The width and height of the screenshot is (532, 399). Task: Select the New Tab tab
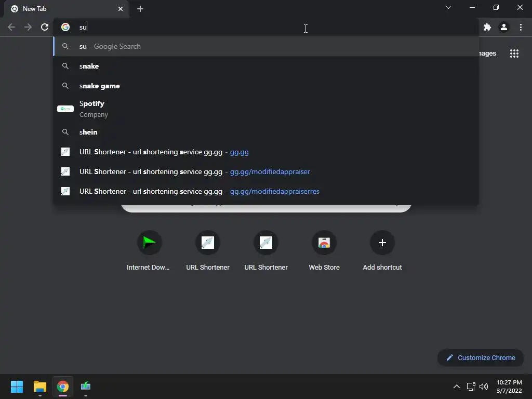click(66, 9)
